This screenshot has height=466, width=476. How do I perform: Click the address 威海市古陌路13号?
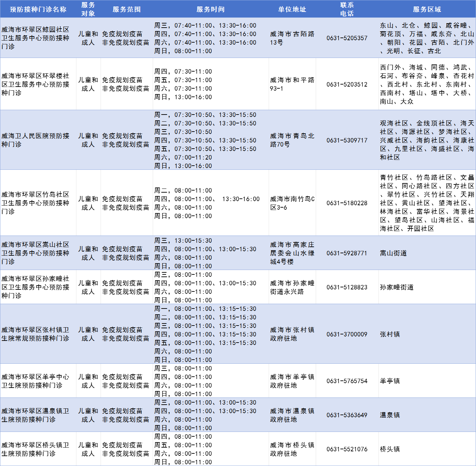292,38
